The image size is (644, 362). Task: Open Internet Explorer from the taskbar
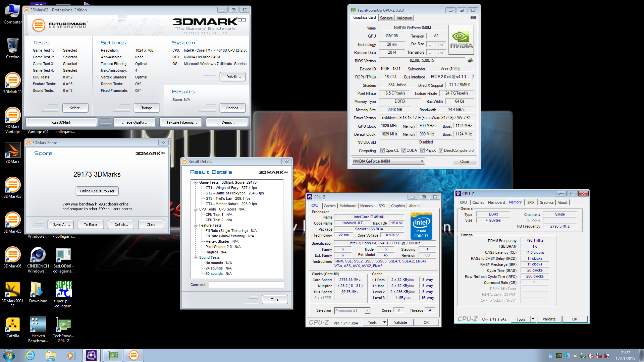[30, 355]
